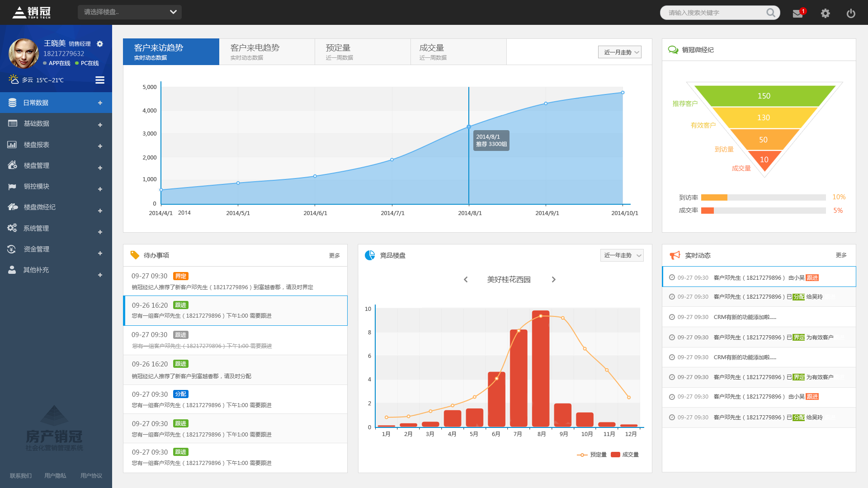The width and height of the screenshot is (868, 488).
Task: Switch to 客户来电趋势 tab
Action: (x=267, y=52)
